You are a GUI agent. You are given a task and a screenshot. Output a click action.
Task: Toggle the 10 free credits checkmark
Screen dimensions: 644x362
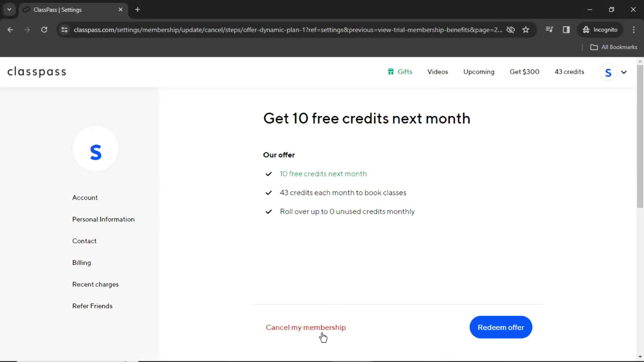pyautogui.click(x=268, y=174)
